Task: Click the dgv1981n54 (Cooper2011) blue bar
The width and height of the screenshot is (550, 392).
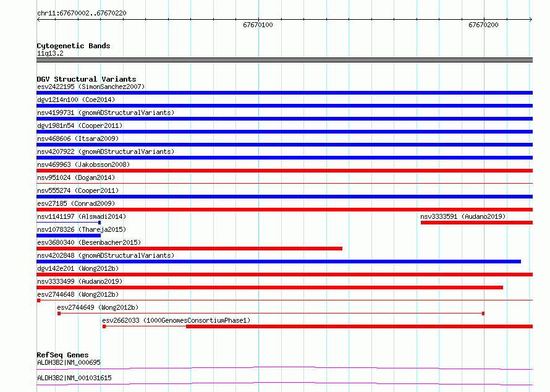Action: (284, 132)
